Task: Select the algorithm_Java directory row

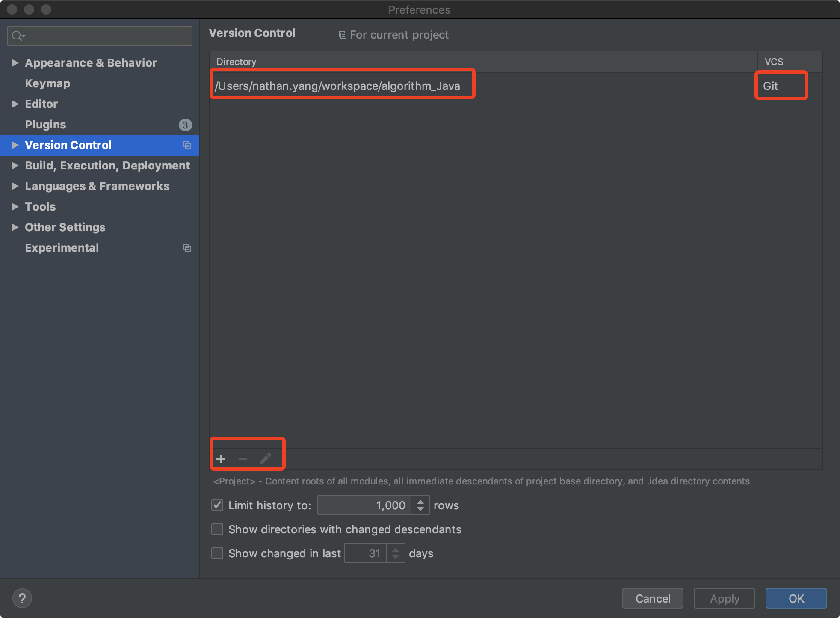Action: [x=338, y=86]
